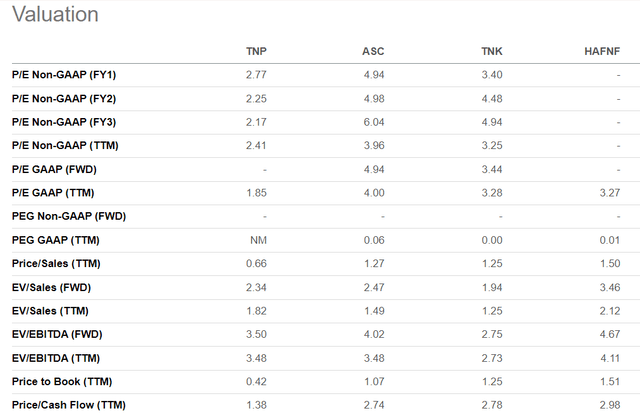Click the EV/Sales (FWD) row label
The height and width of the screenshot is (418, 640).
click(x=51, y=287)
